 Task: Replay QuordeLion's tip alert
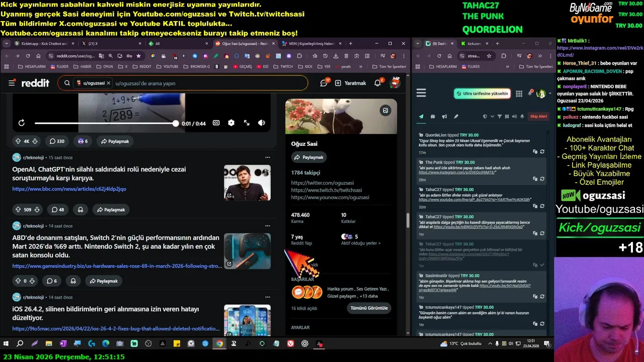pos(542,152)
